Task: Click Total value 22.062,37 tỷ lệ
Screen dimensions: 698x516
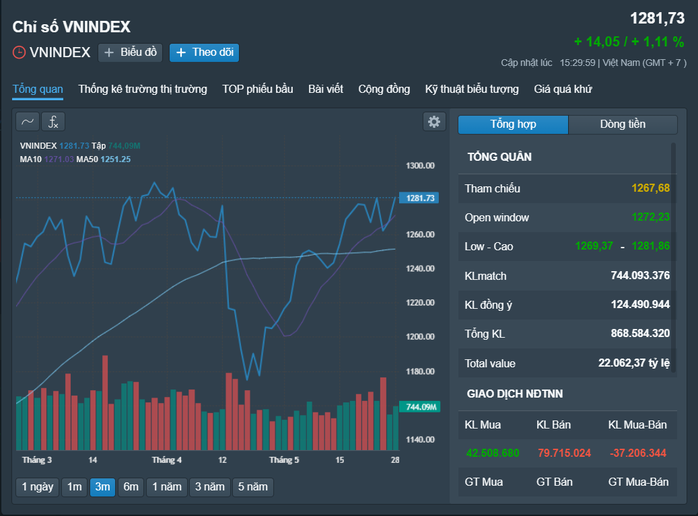Action: point(634,363)
